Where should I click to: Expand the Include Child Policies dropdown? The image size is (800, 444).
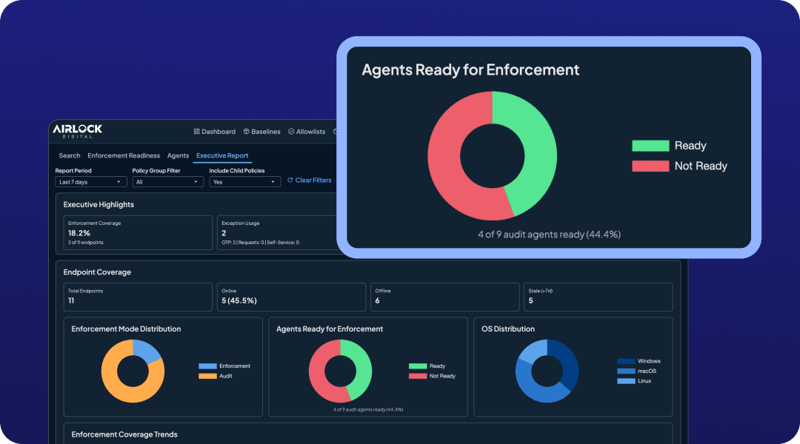(x=244, y=182)
